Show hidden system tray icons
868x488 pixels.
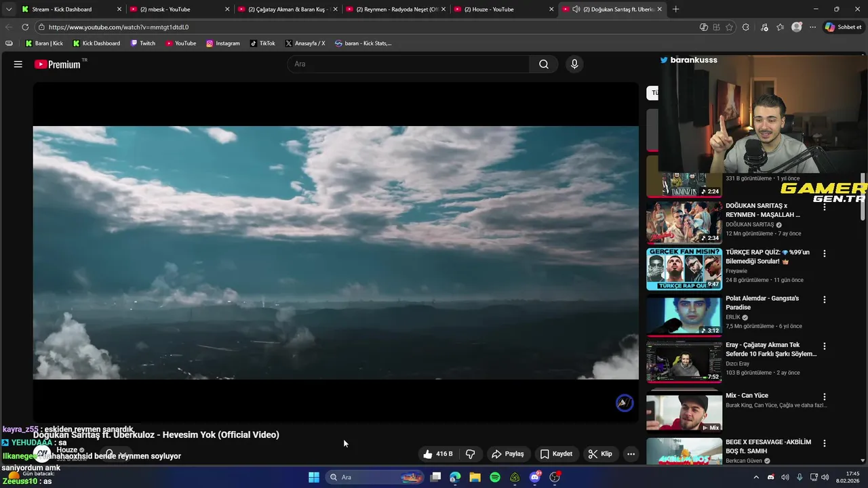coord(756,477)
